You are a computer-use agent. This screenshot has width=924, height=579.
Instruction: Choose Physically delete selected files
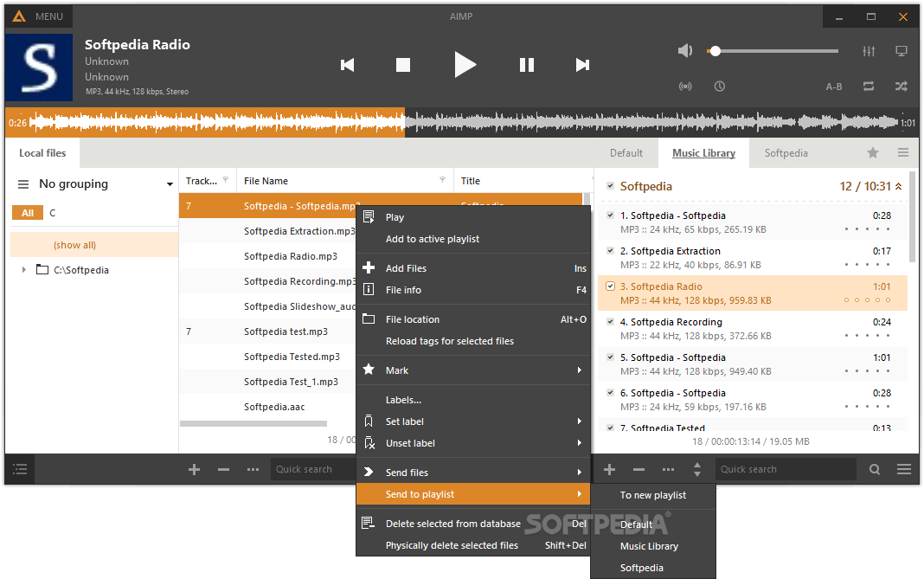473,545
